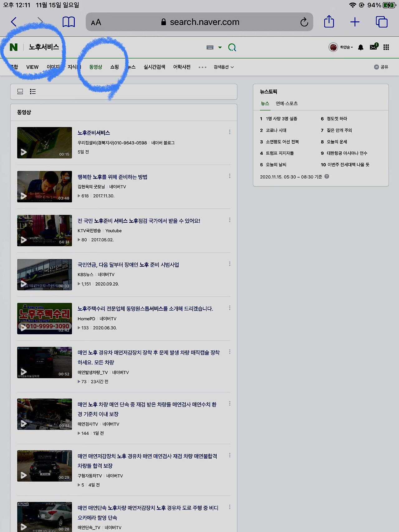Play the KTV국민방송 video thumbnail

coord(45,230)
